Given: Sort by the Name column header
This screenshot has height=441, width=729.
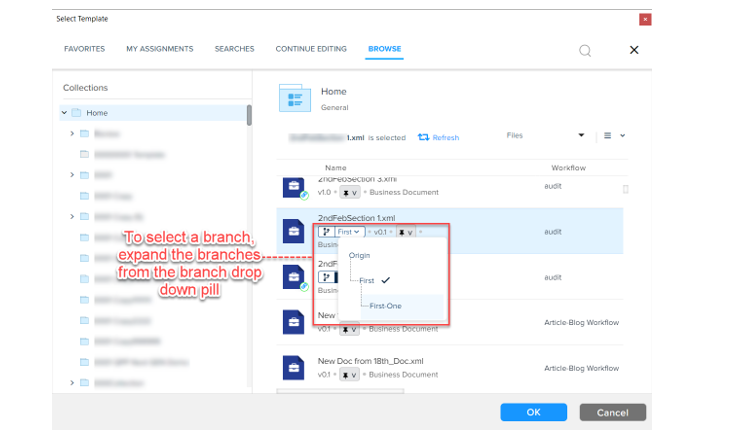Looking at the screenshot, I should coord(336,168).
